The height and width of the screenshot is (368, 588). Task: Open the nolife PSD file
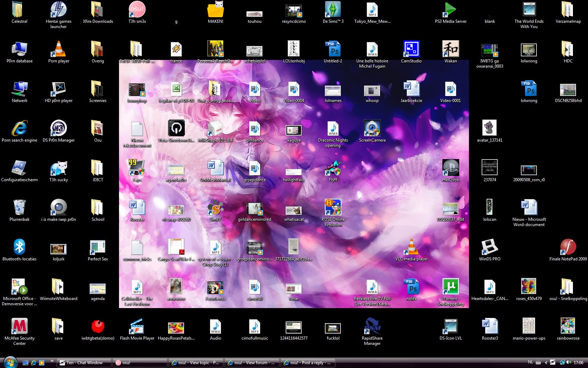pos(411,290)
